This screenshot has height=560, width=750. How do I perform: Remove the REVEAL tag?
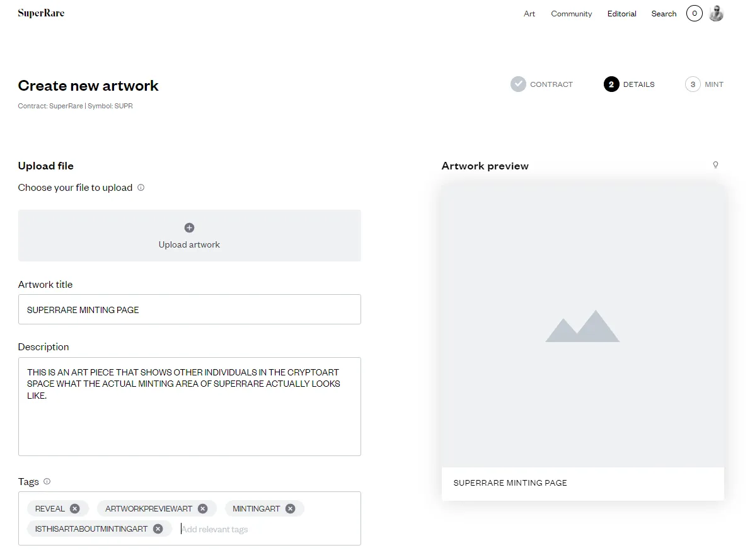[75, 508]
